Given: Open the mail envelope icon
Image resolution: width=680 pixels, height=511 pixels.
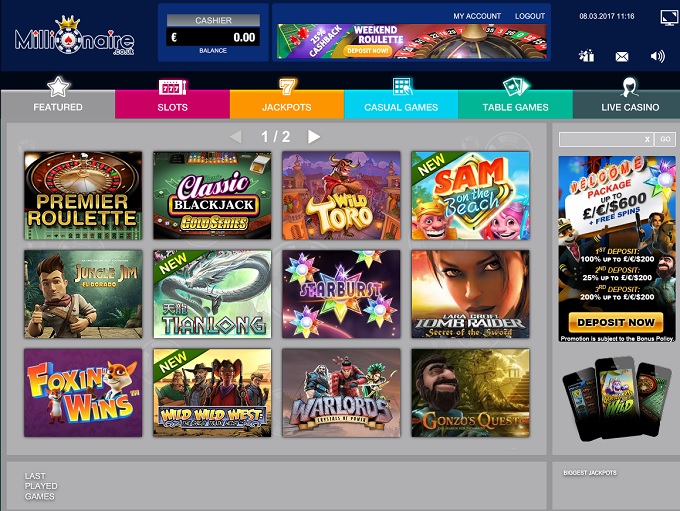Looking at the screenshot, I should pyautogui.click(x=621, y=57).
